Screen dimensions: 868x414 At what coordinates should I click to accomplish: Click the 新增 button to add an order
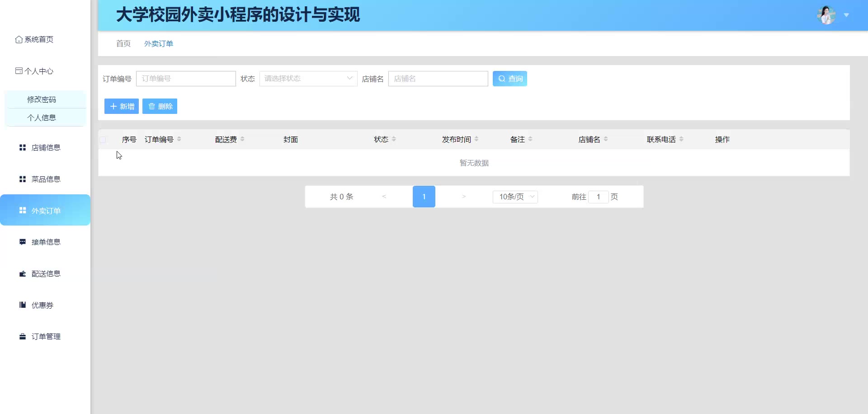click(x=122, y=106)
